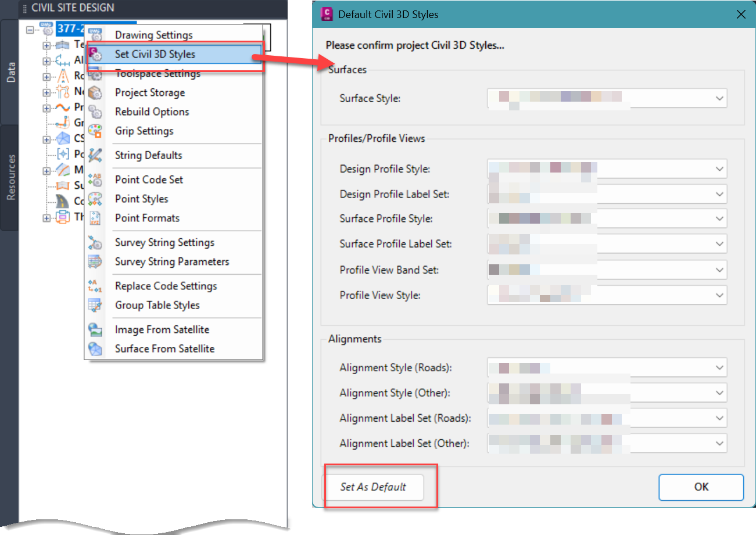Click the Point Styles icon
This screenshot has height=535, width=756.
[95, 199]
